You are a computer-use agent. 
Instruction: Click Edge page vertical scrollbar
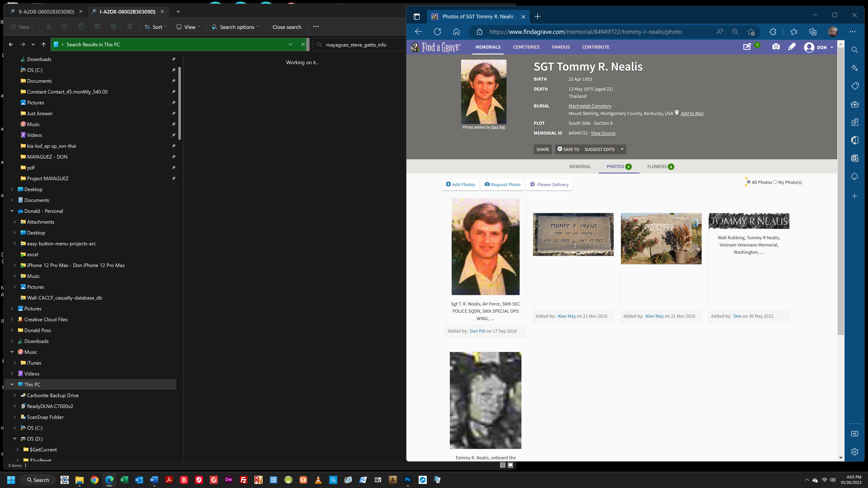(841, 191)
